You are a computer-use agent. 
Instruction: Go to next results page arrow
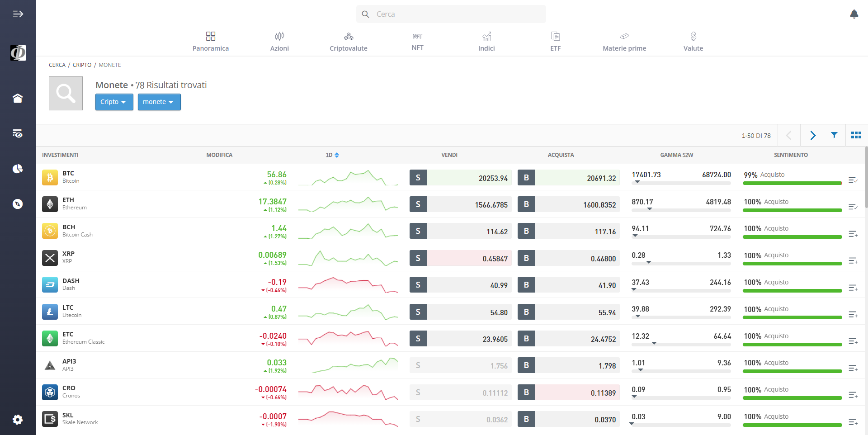pyautogui.click(x=812, y=135)
